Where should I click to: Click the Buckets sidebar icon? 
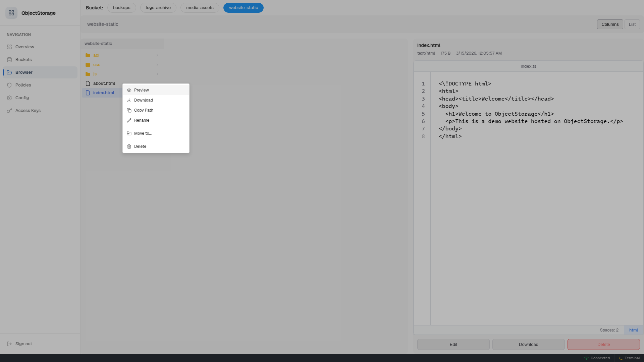click(9, 59)
